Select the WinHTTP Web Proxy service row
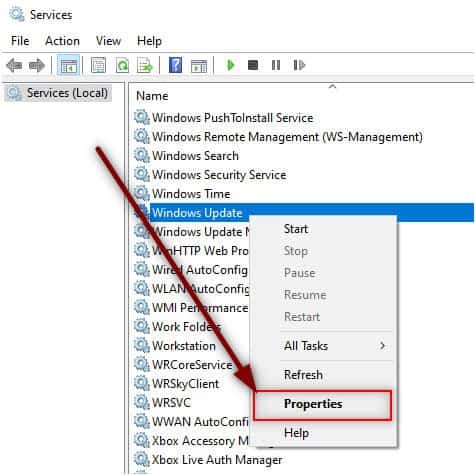 200,251
